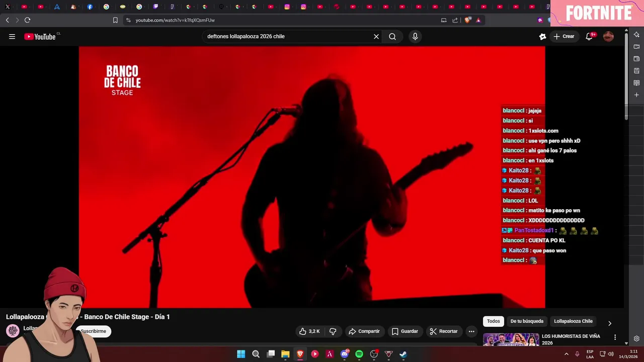This screenshot has width=644, height=362.
Task: Start voice search with the microphone
Action: tap(415, 36)
